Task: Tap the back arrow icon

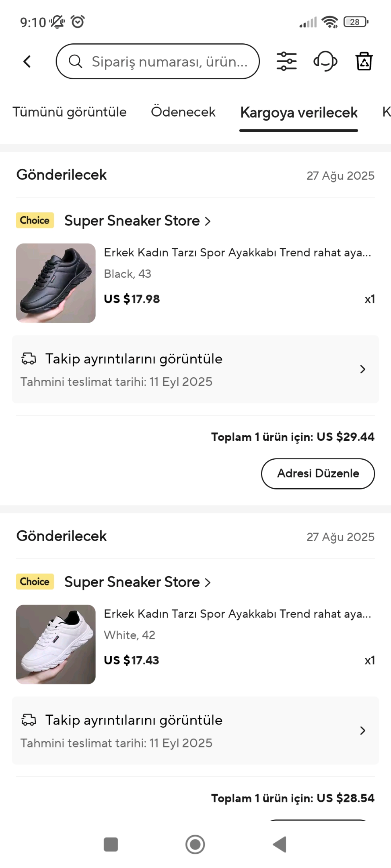Action: (27, 61)
